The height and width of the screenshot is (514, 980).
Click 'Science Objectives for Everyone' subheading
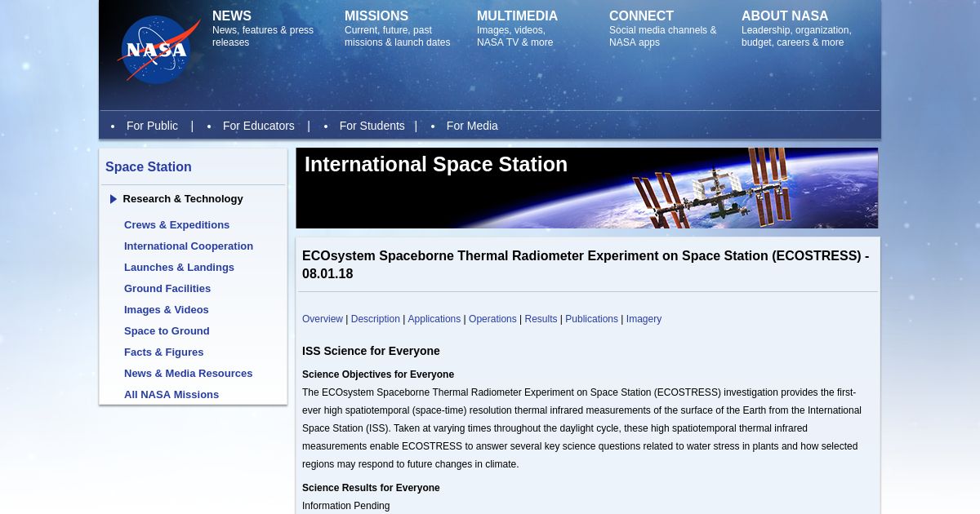tap(378, 374)
